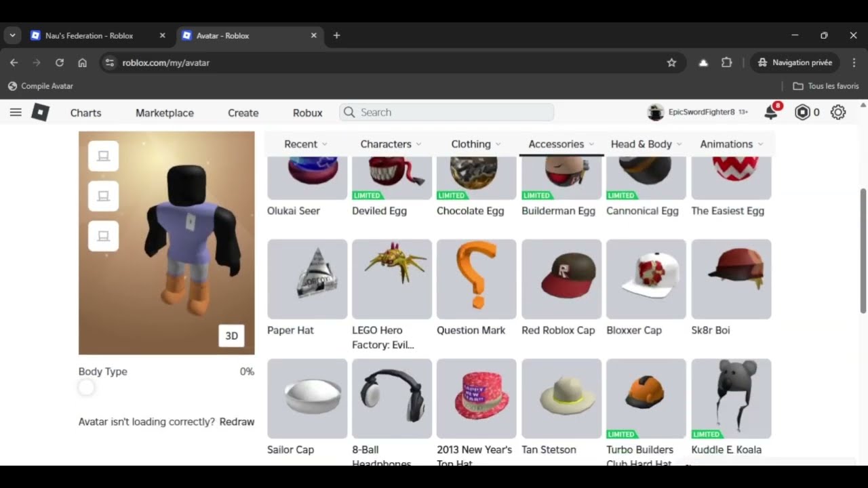868x488 pixels.
Task: Open the Robux balance icon
Action: (803, 113)
